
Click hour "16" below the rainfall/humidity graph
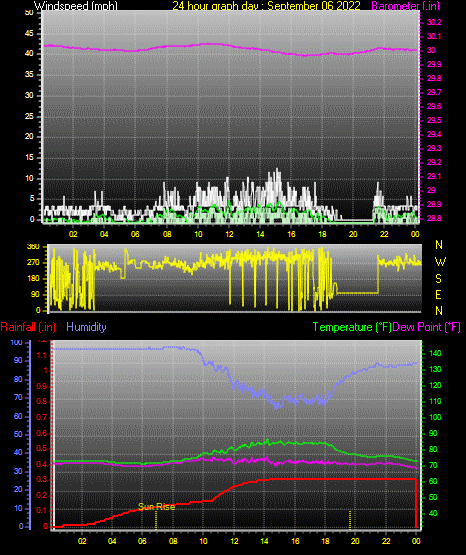295,541
